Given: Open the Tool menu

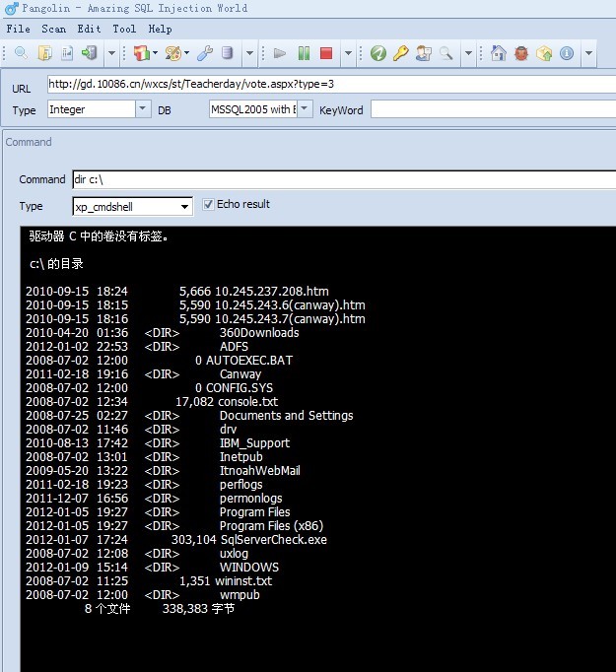Looking at the screenshot, I should 124,29.
